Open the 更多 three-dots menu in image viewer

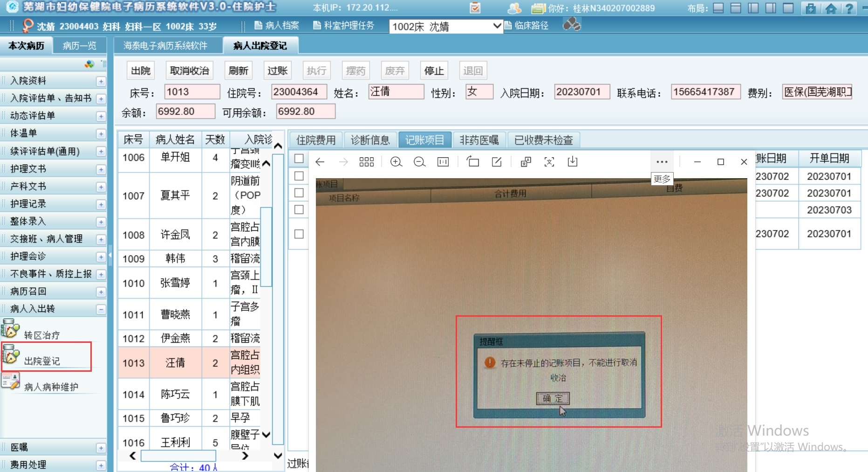[662, 162]
